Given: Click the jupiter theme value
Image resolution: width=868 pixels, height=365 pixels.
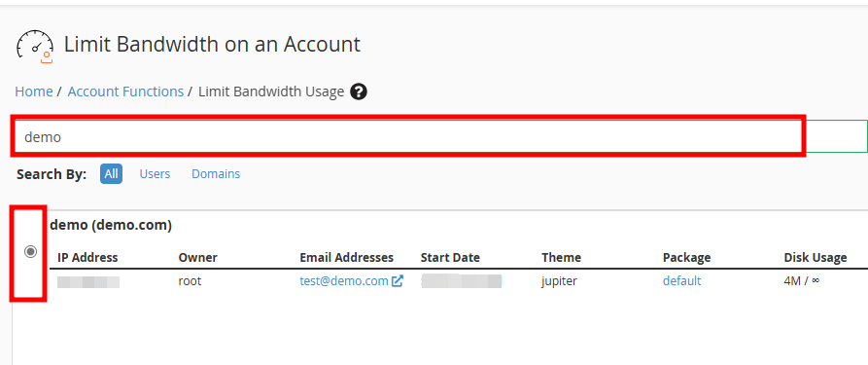Looking at the screenshot, I should pyautogui.click(x=559, y=281).
